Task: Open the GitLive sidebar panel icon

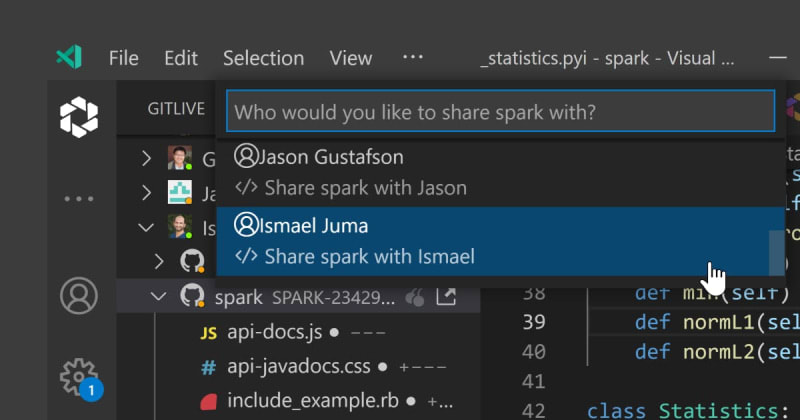Action: 79,118
